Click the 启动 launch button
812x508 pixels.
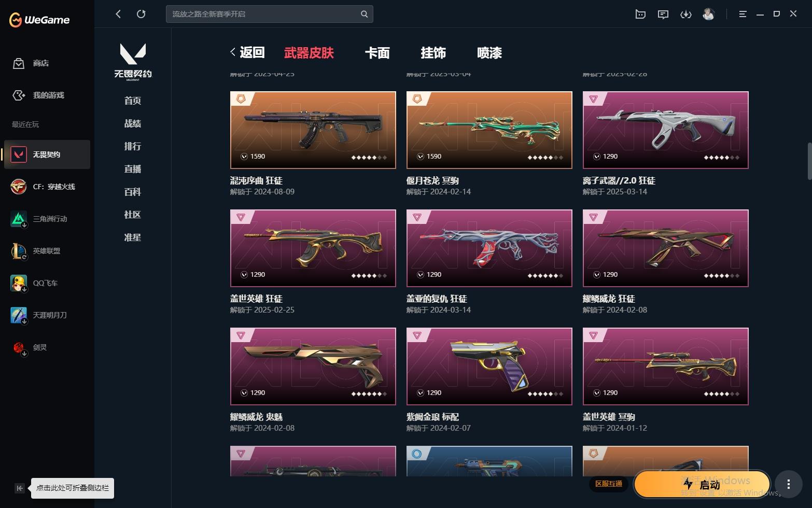point(702,484)
